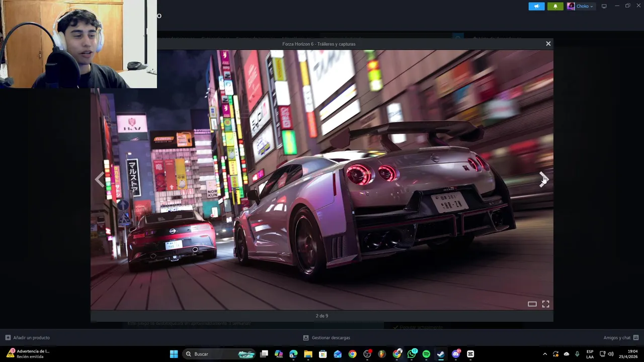Click the Choko profile avatar
The height and width of the screenshot is (362, 644).
(571, 6)
